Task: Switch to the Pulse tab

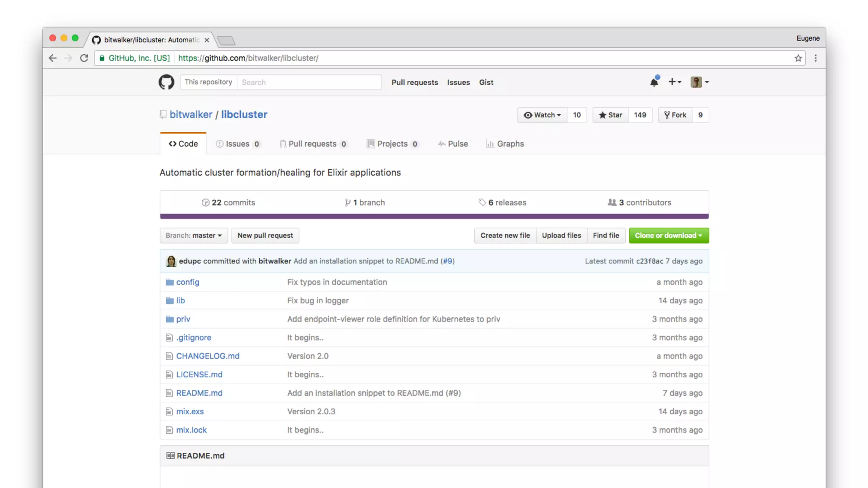Action: [453, 144]
